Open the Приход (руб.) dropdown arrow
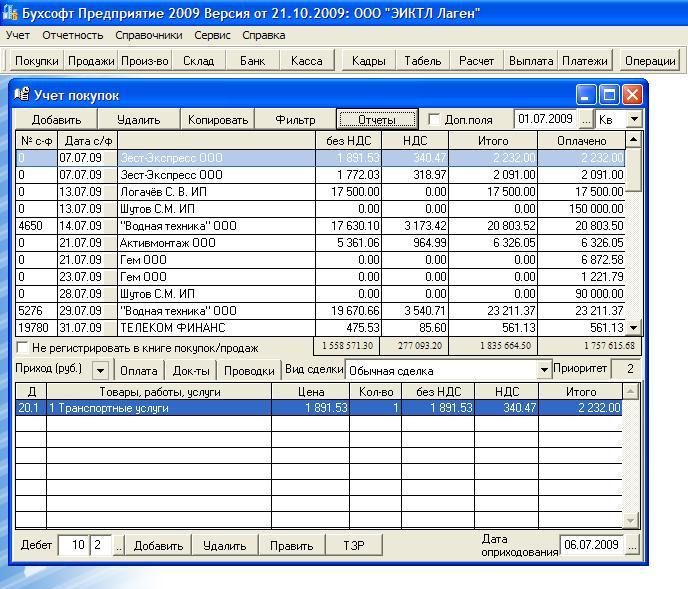Viewport: 688px width, 589px height. tap(100, 370)
